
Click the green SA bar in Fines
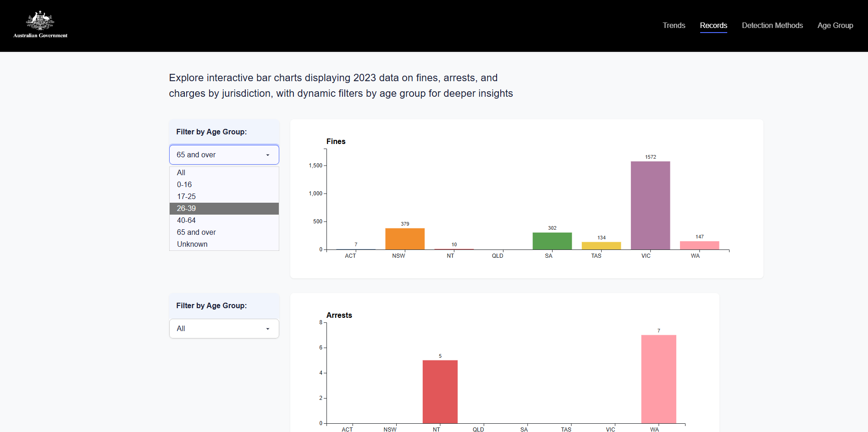(552, 241)
